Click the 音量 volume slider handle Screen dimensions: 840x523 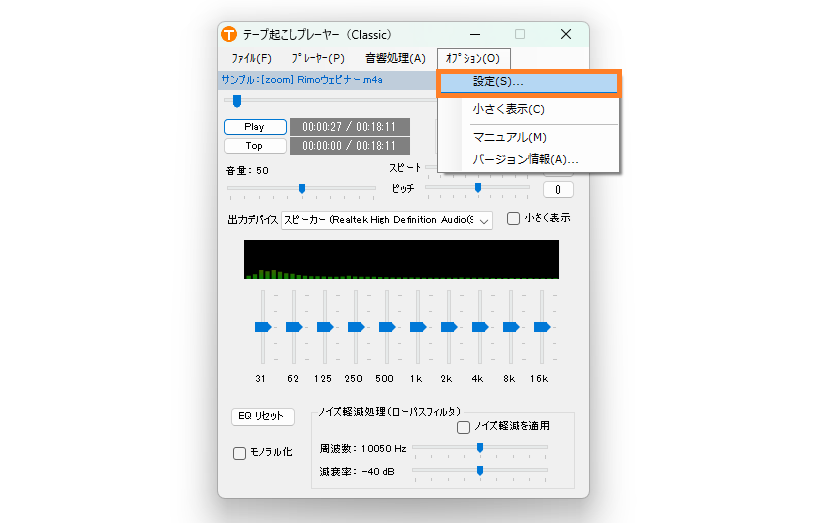302,188
